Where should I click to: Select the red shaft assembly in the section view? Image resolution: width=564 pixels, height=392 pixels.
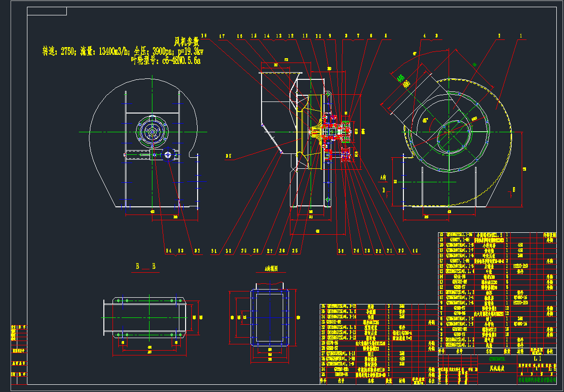point(332,131)
